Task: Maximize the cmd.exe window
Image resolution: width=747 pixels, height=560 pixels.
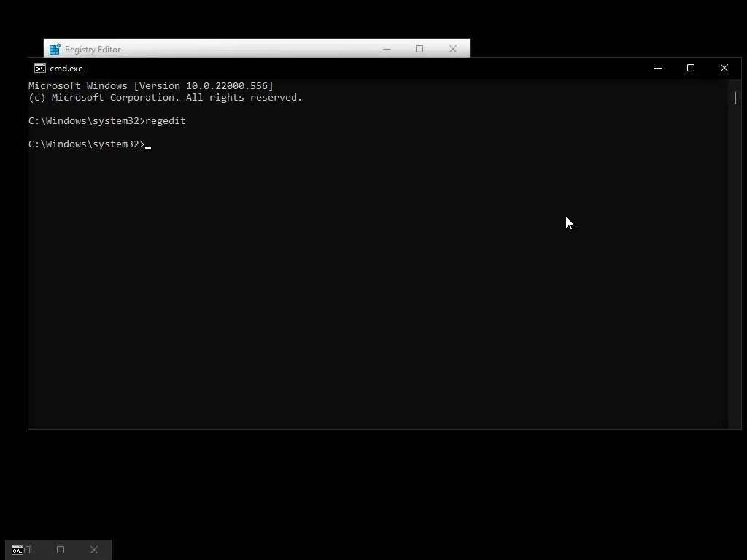Action: [691, 68]
